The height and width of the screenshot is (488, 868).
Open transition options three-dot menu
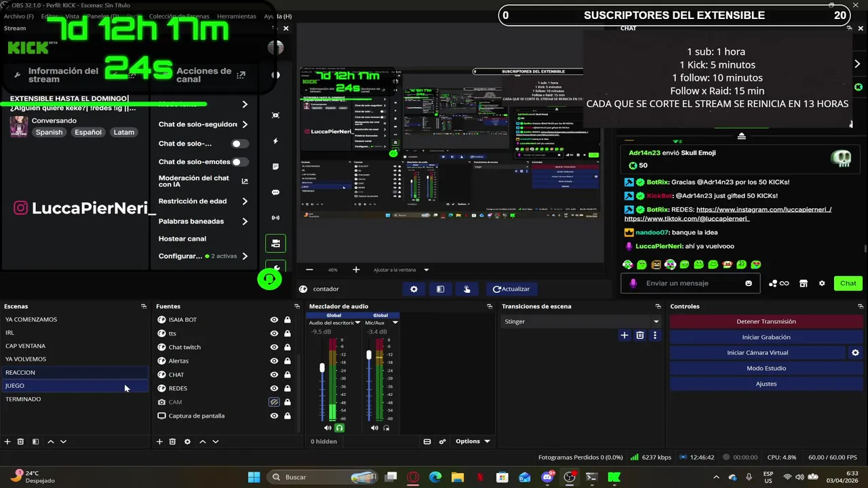coord(654,335)
